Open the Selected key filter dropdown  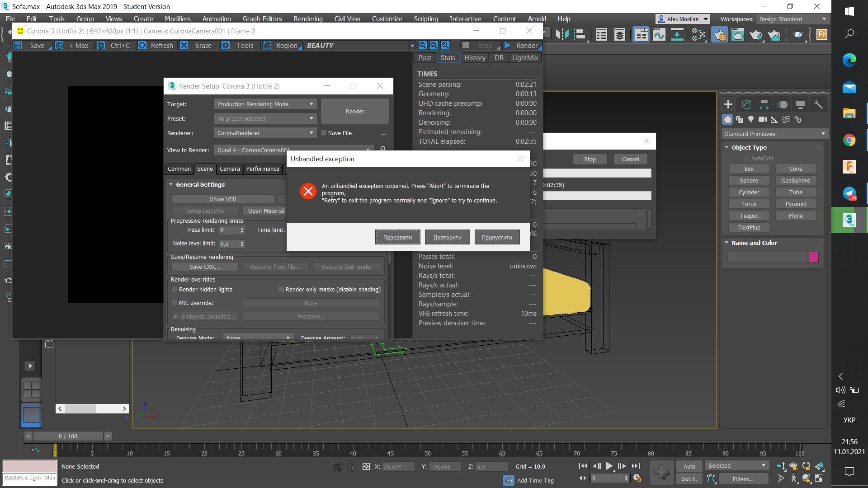point(736,466)
